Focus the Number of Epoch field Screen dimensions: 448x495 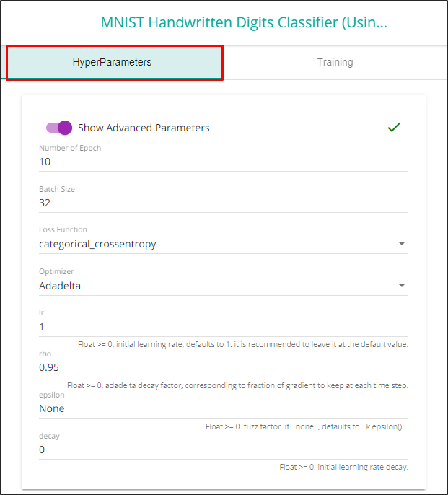coord(224,162)
